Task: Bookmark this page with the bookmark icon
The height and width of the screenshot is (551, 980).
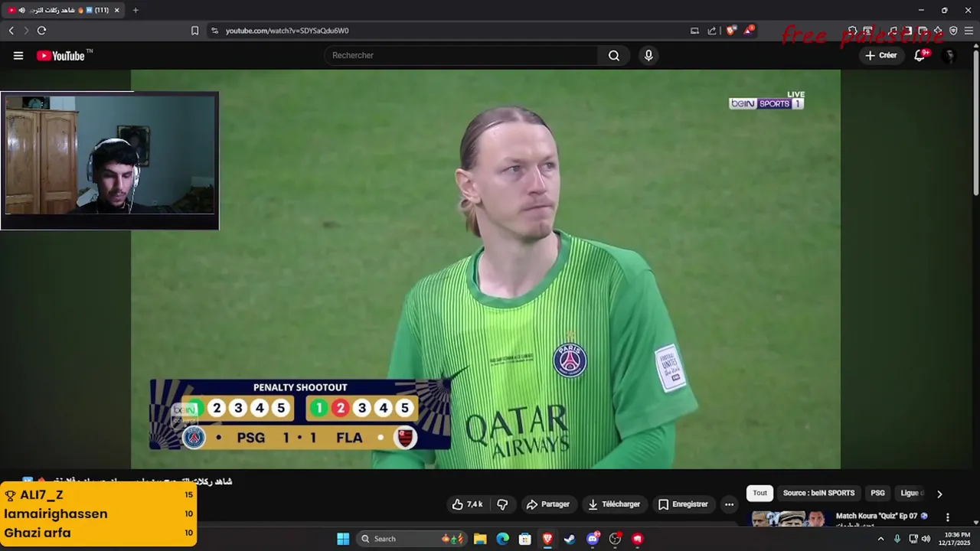Action: (194, 31)
